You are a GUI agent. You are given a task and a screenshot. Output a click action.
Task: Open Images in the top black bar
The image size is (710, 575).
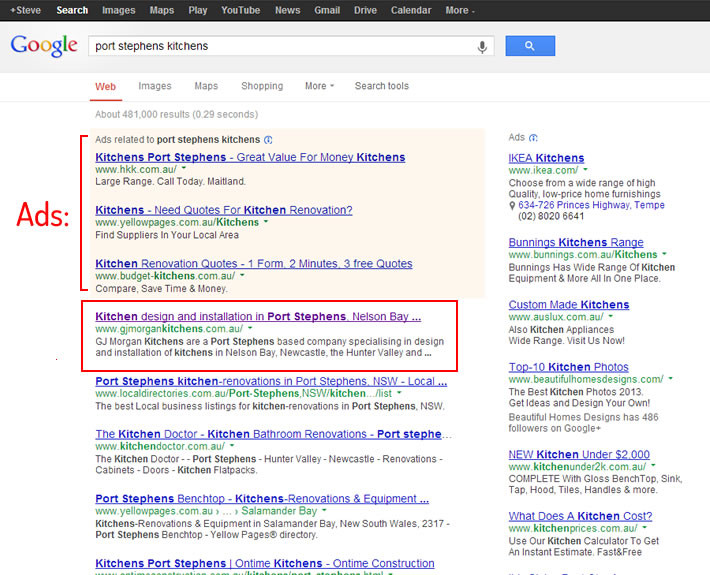tap(119, 10)
